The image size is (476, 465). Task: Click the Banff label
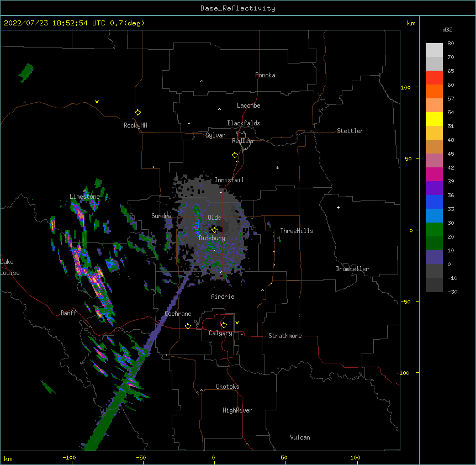pyautogui.click(x=68, y=313)
